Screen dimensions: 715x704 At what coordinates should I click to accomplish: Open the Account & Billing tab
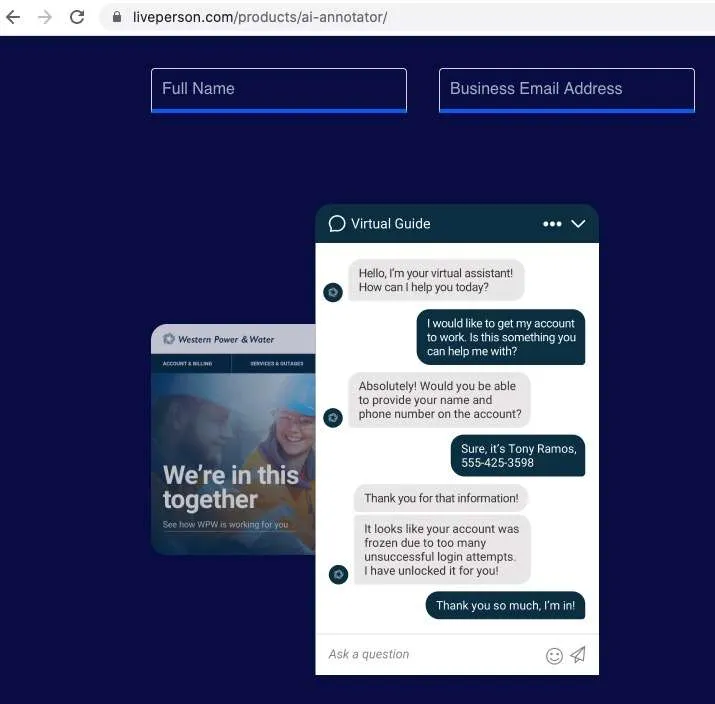[x=187, y=363]
